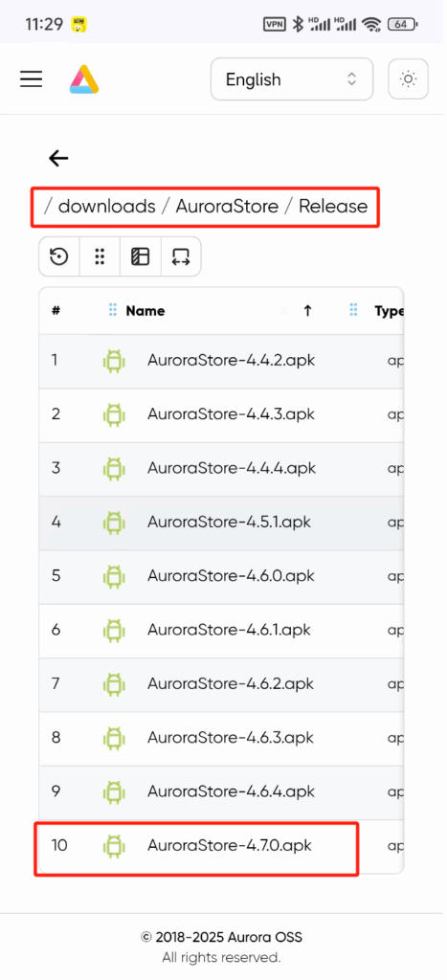
Task: Sort by Name column header
Action: 145,311
